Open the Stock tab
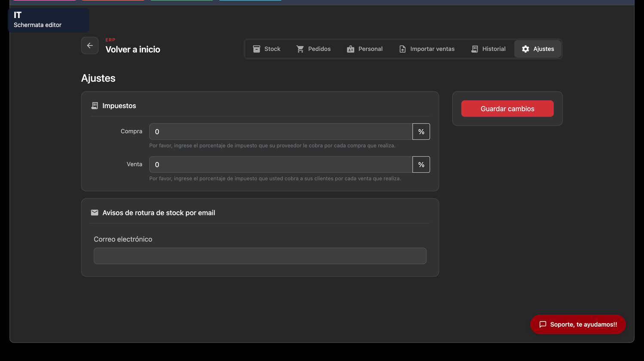The height and width of the screenshot is (361, 644). pyautogui.click(x=267, y=49)
